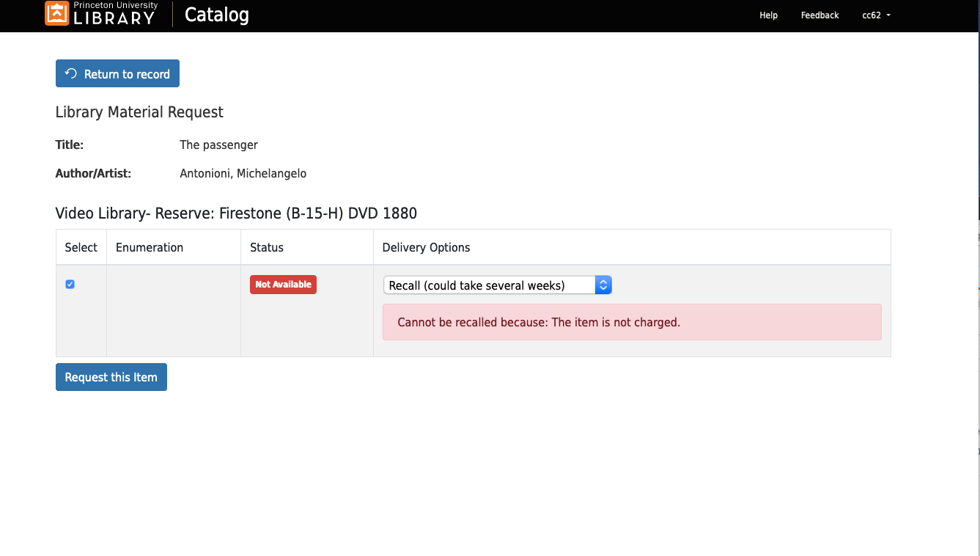This screenshot has height=556, width=980.
Task: Open the Recall could take several weeks selector
Action: (497, 285)
